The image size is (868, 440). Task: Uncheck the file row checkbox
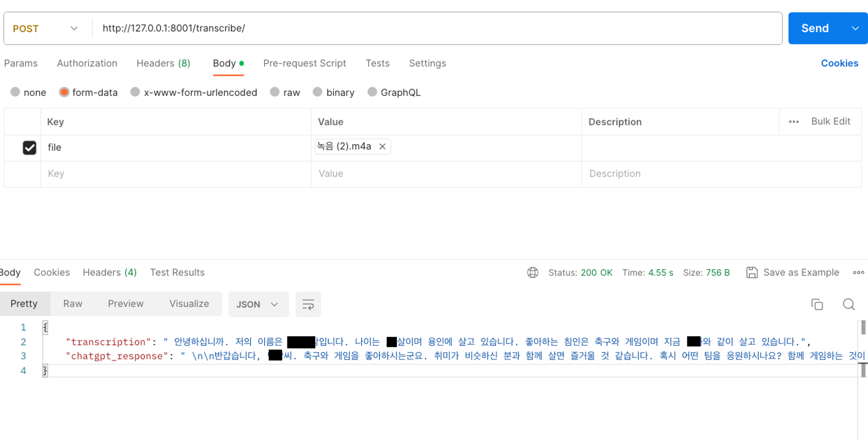[x=30, y=148]
